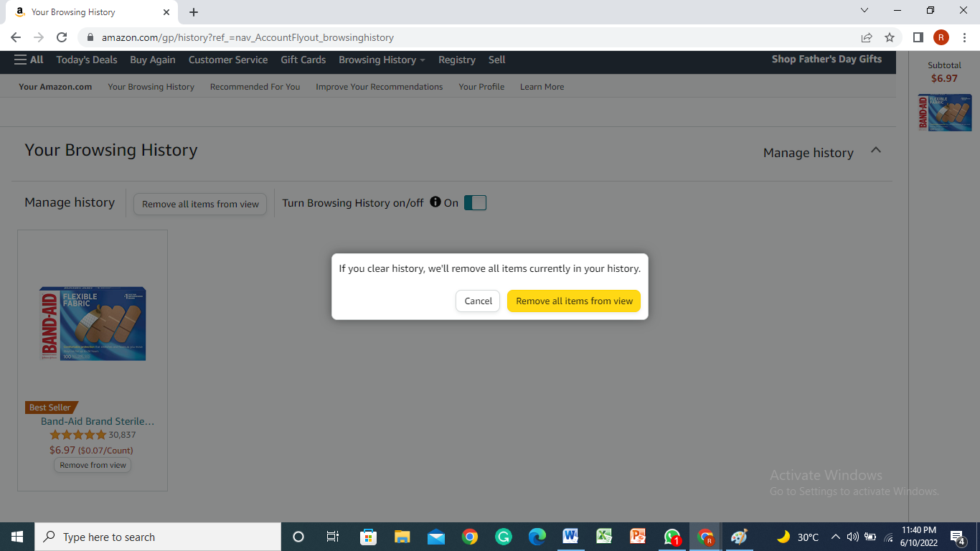Viewport: 980px width, 551px height.
Task: Open Today's Deals in the nav bar
Action: pos(87,60)
